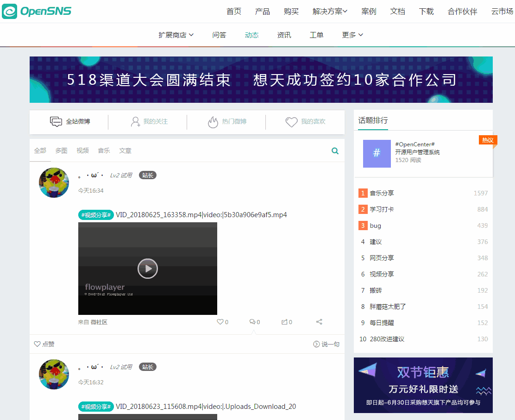Toggle the 点赞 like control
Viewport: 515px width, 420px height.
44,344
